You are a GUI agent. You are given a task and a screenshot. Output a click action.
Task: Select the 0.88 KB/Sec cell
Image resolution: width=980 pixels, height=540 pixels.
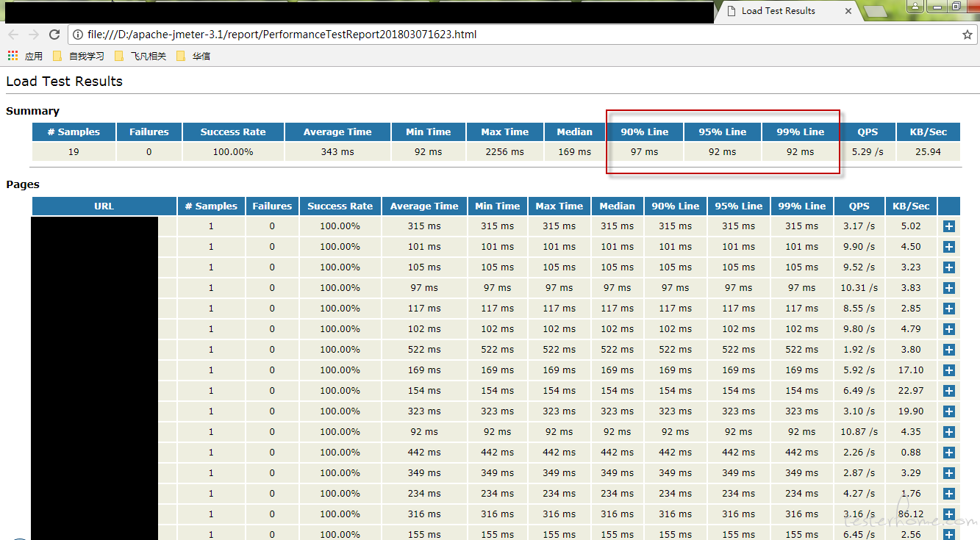coord(911,453)
